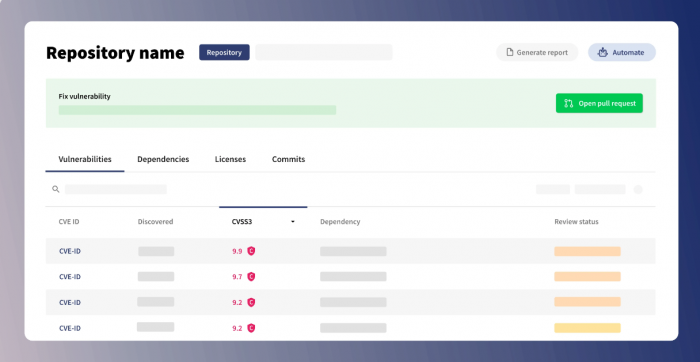Viewport: 700px width, 362px height.
Task: Switch to the Dependencies tab
Action: (163, 159)
